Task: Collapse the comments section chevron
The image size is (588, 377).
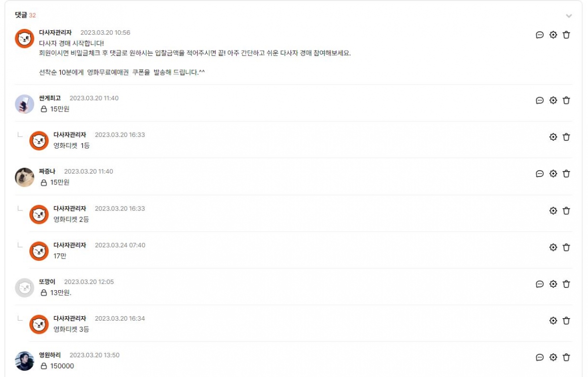Action: coord(568,16)
